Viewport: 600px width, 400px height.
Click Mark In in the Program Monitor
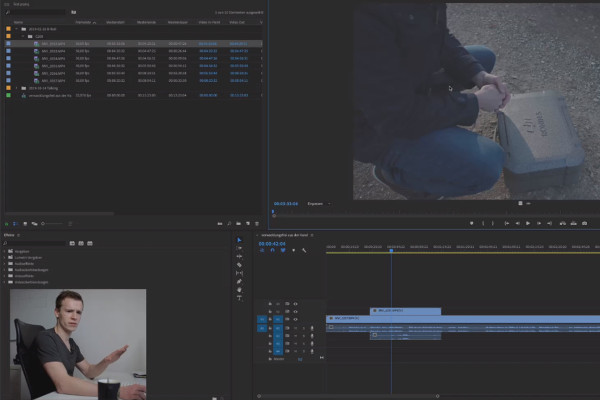(x=483, y=223)
